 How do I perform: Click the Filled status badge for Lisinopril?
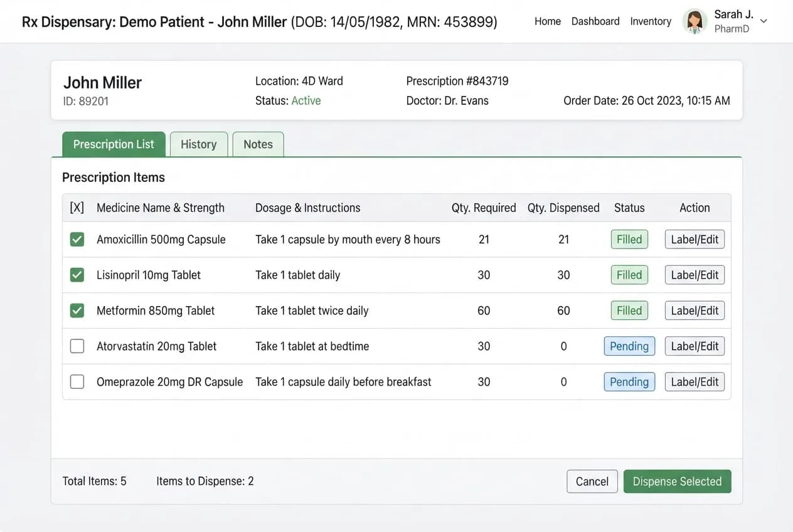click(629, 275)
